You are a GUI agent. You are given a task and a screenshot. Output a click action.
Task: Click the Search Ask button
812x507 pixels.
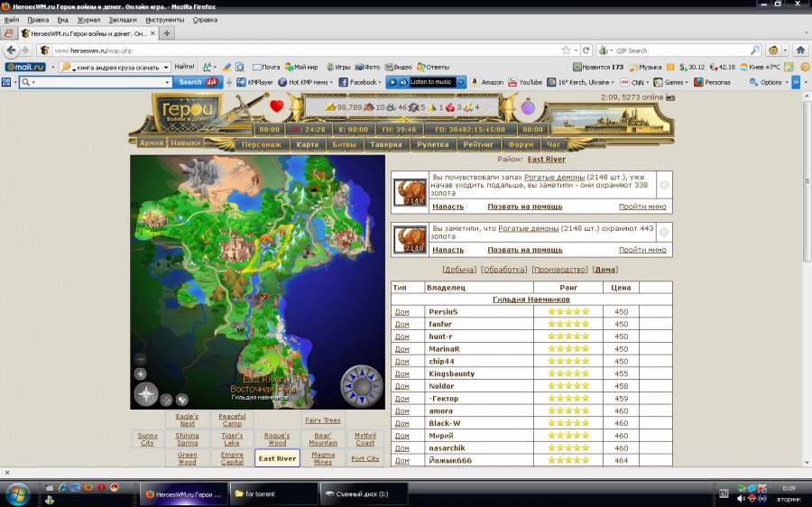point(198,82)
